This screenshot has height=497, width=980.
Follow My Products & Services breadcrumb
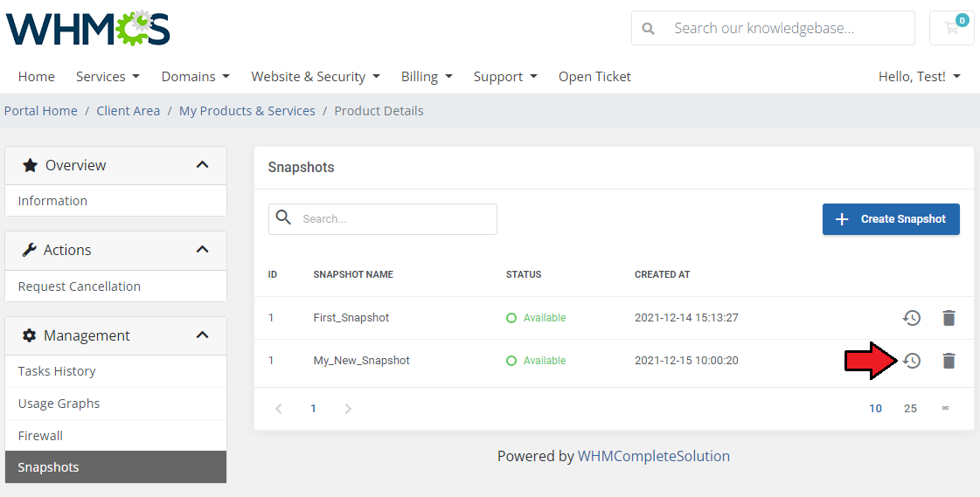tap(247, 111)
